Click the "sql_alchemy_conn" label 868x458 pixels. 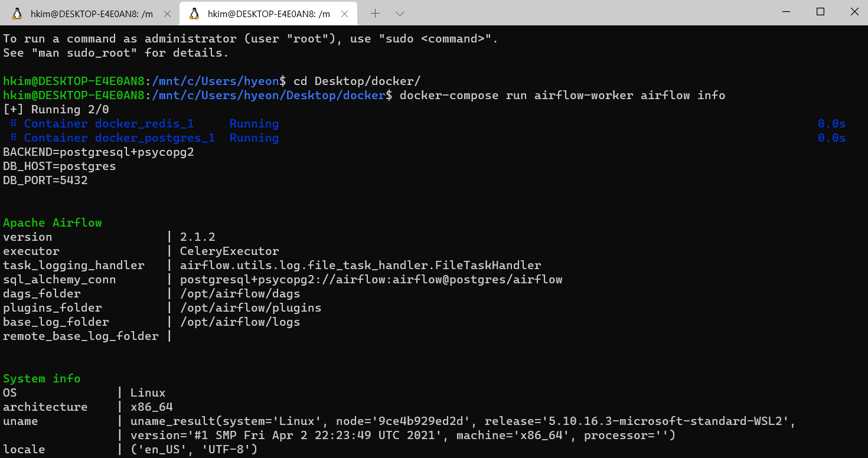(x=60, y=280)
